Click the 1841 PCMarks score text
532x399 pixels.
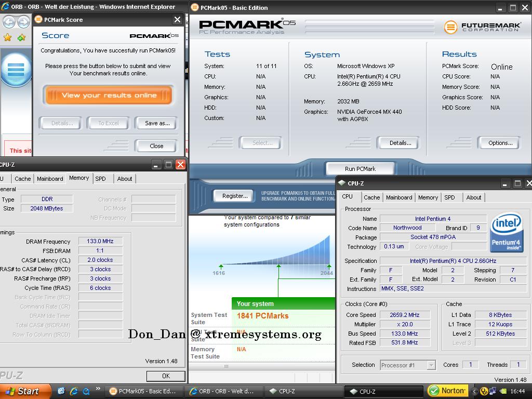click(x=262, y=316)
